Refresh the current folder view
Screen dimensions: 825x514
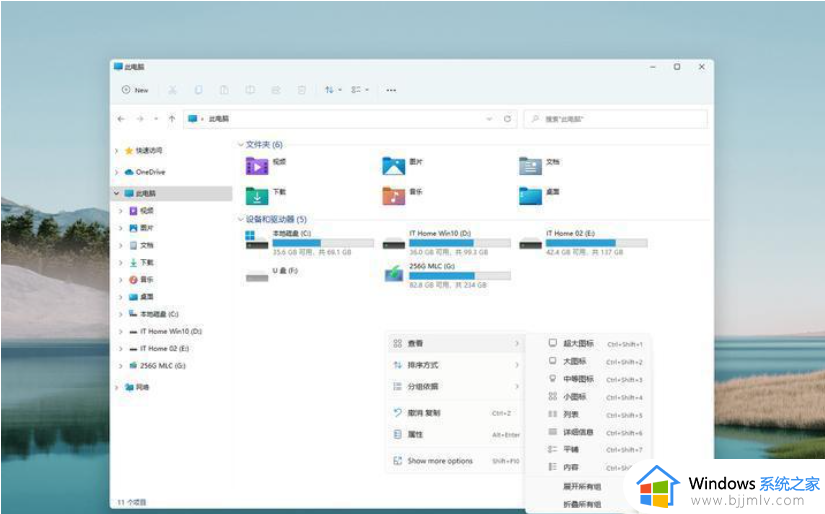(508, 119)
